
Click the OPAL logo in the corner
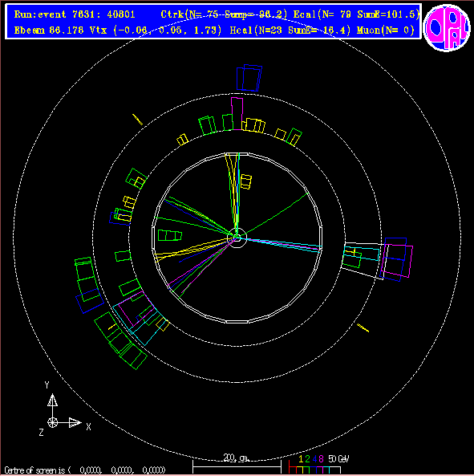click(447, 27)
